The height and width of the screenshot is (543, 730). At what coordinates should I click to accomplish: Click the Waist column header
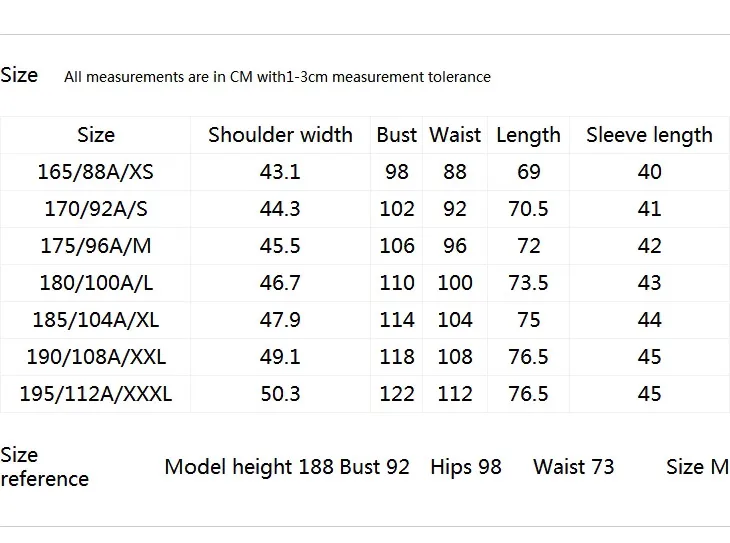(x=455, y=135)
